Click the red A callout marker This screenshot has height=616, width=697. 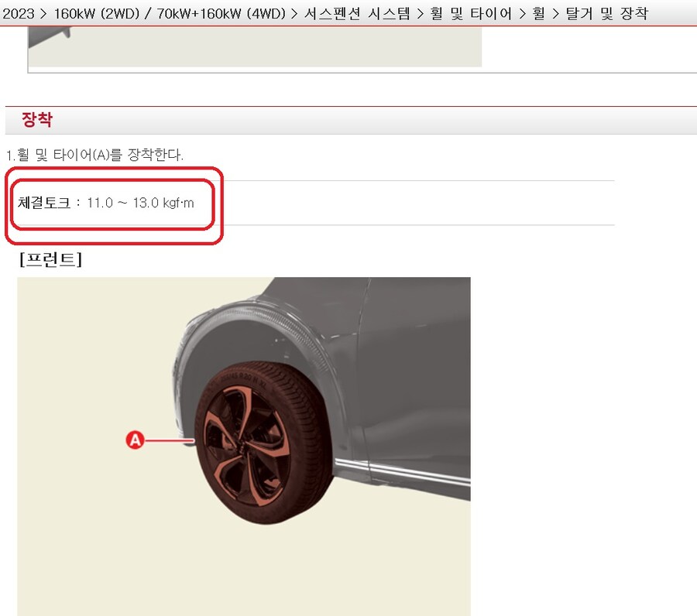tap(135, 441)
